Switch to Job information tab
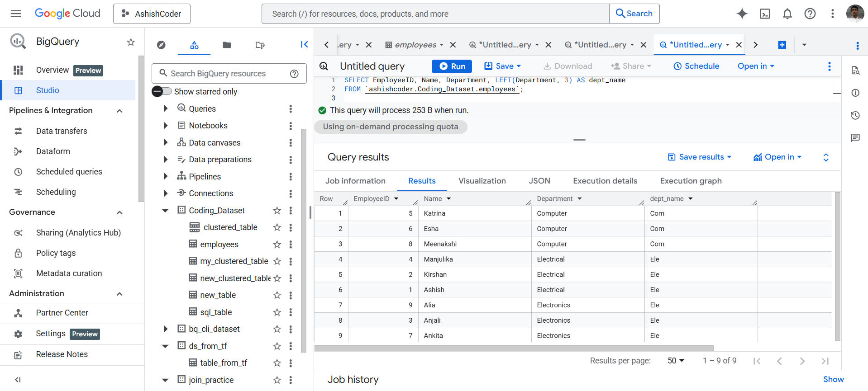This screenshot has height=391, width=868. point(355,181)
